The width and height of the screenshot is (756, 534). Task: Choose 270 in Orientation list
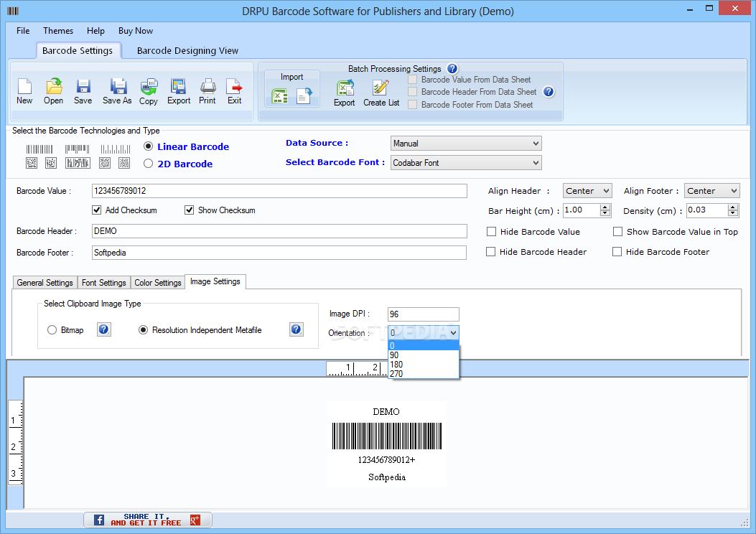point(424,373)
